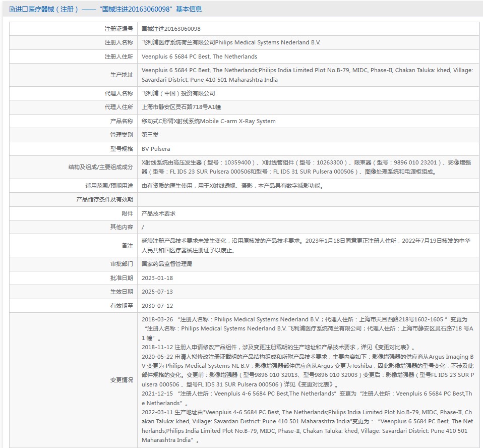Click the 注册人名称 label cell
This screenshot has width=483, height=448.
click(118, 42)
